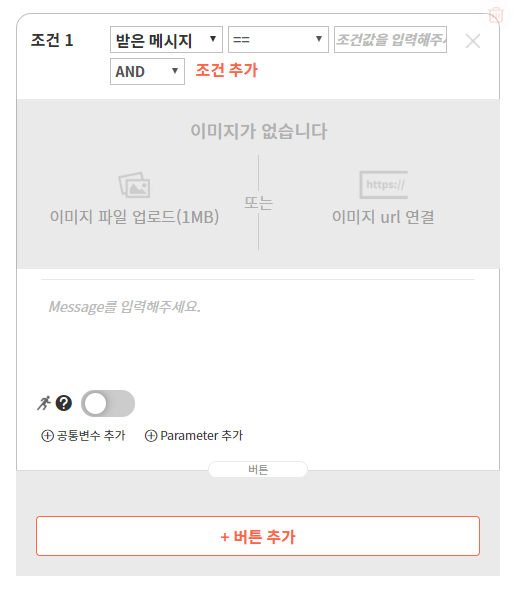Click the running man icon
Image resolution: width=517 pixels, height=597 pixels.
[x=44, y=403]
